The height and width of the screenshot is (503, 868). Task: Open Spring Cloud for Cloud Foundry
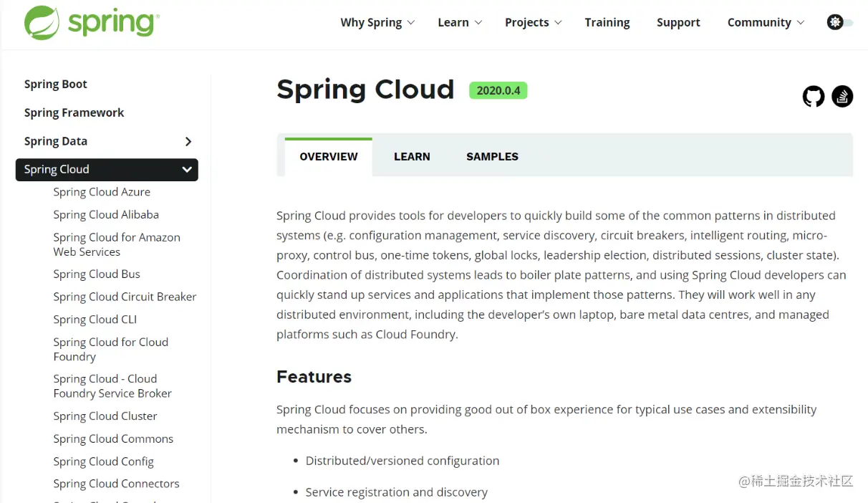point(111,349)
